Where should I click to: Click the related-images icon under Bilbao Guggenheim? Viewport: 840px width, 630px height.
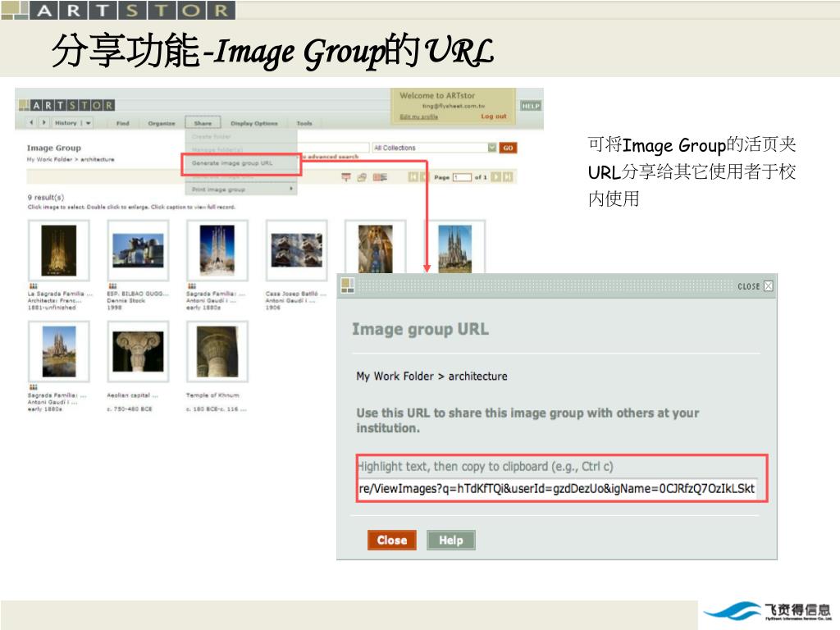pyautogui.click(x=112, y=286)
